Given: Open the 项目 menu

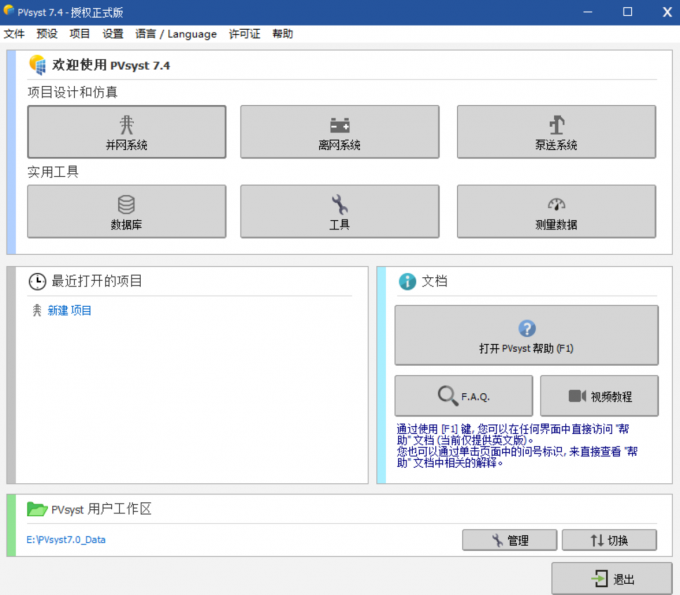Looking at the screenshot, I should click(x=79, y=34).
